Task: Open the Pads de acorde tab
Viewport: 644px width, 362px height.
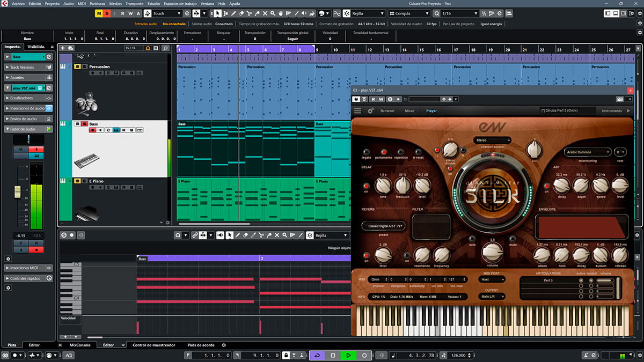Action: pos(201,345)
